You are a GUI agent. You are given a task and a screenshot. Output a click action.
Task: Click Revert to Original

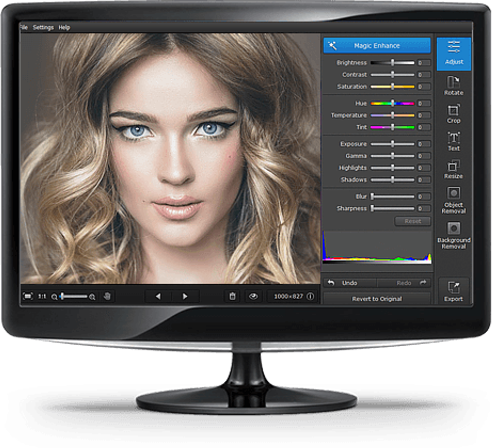click(x=377, y=298)
